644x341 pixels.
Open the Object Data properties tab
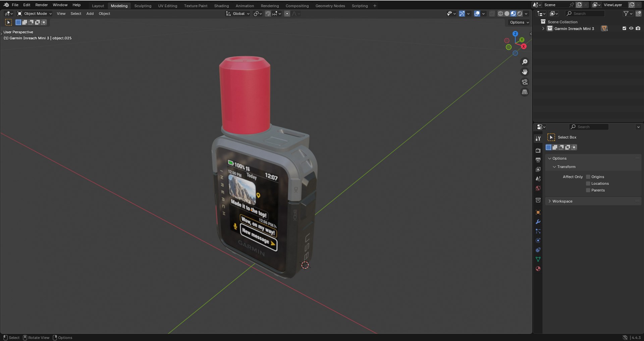point(538,259)
